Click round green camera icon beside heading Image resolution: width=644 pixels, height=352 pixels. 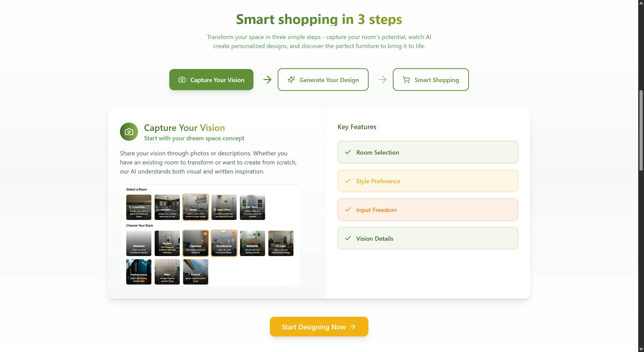click(129, 132)
